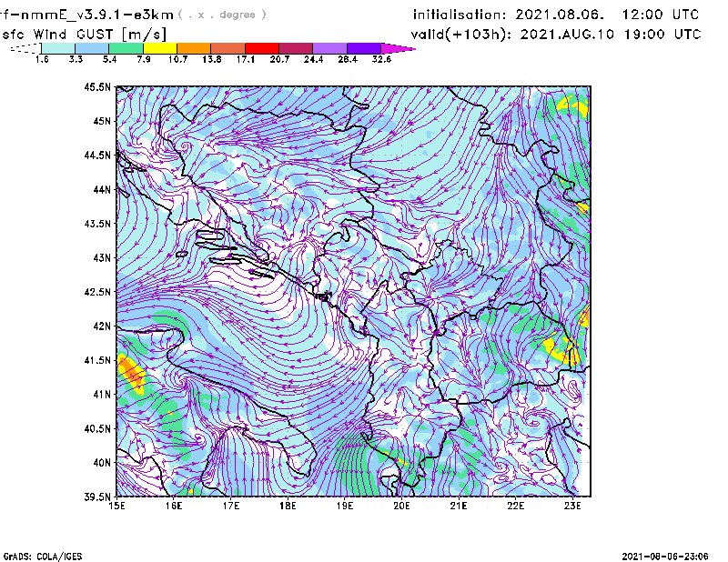Screen dimensions: 728x562
Task: Click the legend value "20.7"
Action: [279, 59]
